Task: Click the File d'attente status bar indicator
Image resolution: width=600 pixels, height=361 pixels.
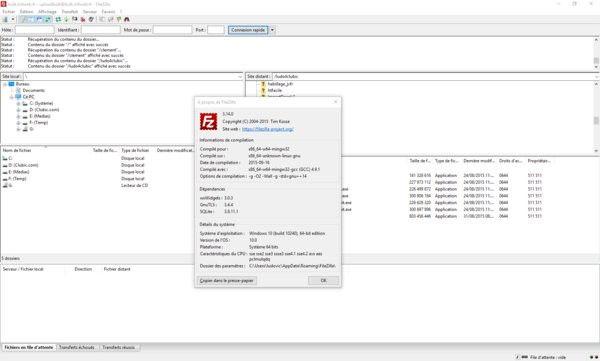Action: coord(548,357)
